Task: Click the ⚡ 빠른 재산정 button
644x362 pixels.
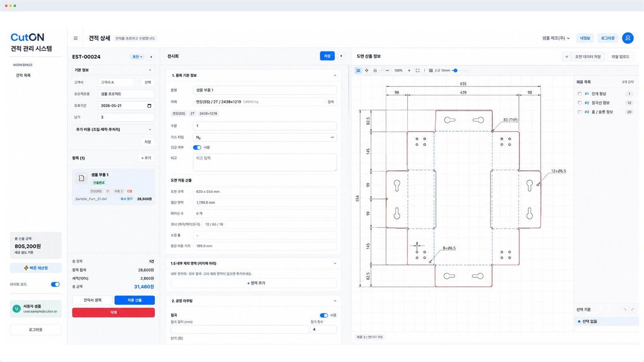Action: coord(36,268)
